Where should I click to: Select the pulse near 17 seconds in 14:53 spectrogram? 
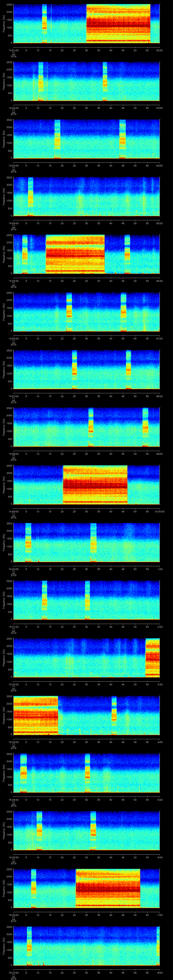click(57, 139)
